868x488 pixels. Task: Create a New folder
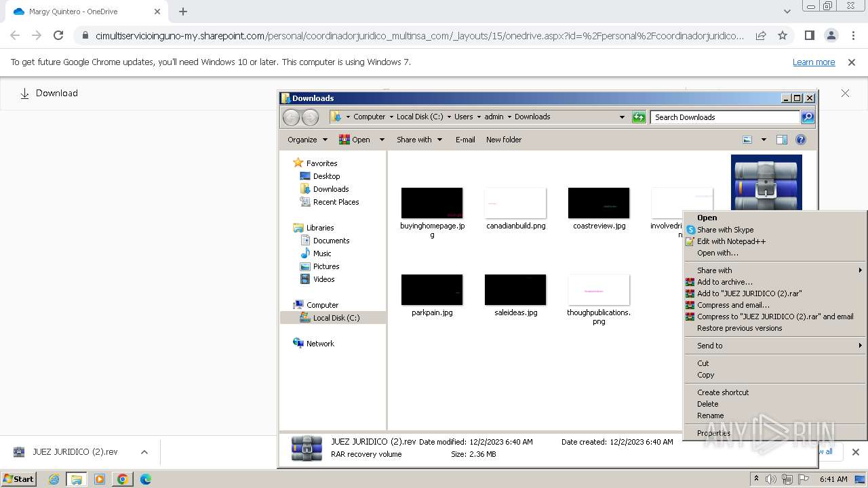[504, 140]
